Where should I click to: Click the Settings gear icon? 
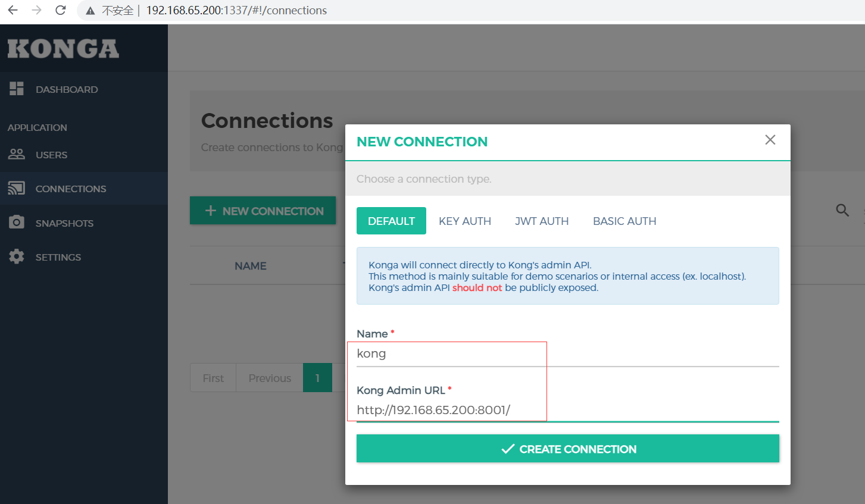[x=17, y=256]
